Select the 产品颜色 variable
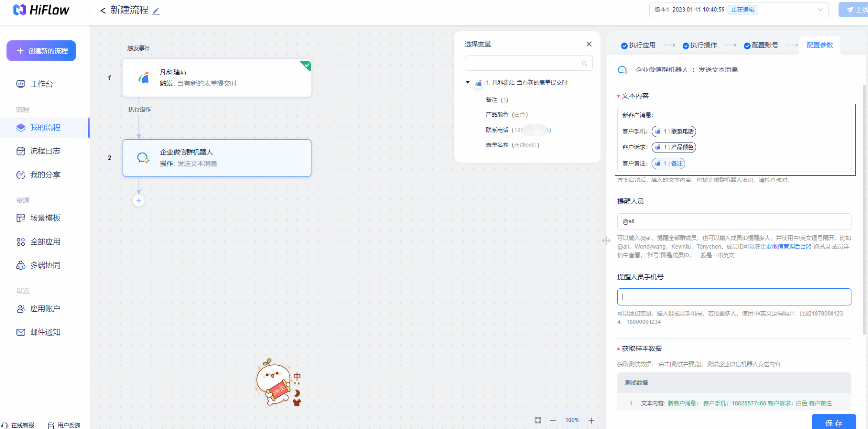Screen dimensions: 868x429 click(507, 115)
